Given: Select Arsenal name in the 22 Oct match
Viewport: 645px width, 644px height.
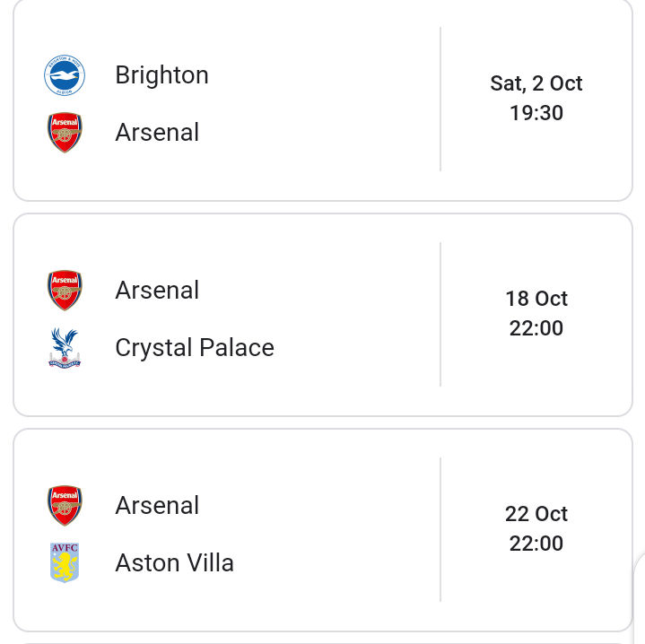Looking at the screenshot, I should tap(157, 505).
